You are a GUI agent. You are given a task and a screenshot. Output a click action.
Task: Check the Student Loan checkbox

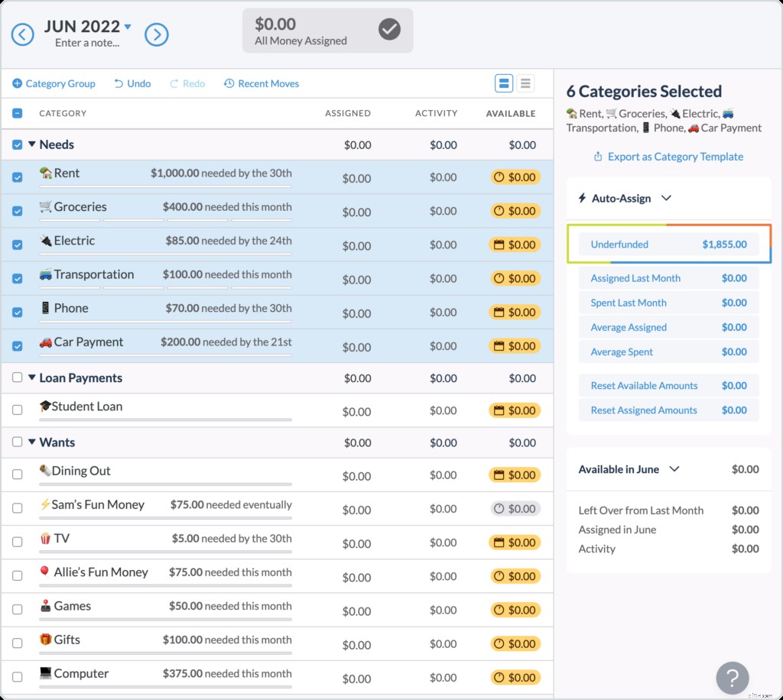pyautogui.click(x=17, y=410)
